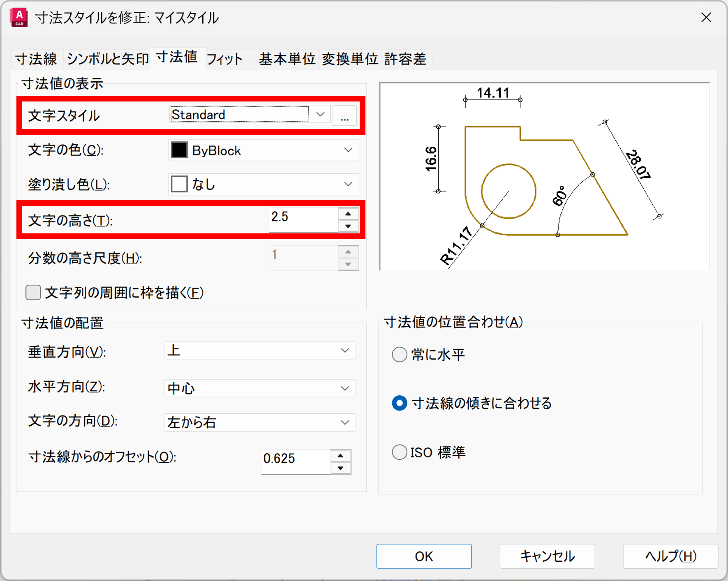
Task: Open the 文字スタイル Standard dropdown
Action: (x=320, y=115)
